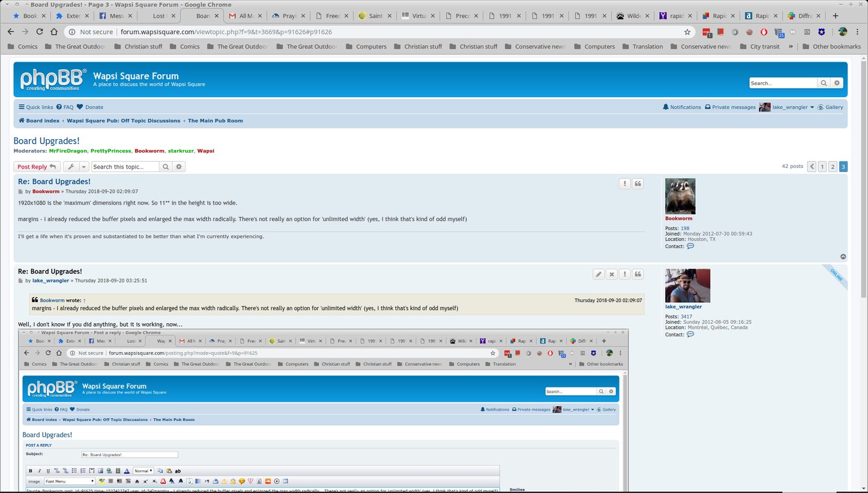This screenshot has width=868, height=493.
Task: Show hidden bookmarks via the overflow chevron
Action: [791, 46]
